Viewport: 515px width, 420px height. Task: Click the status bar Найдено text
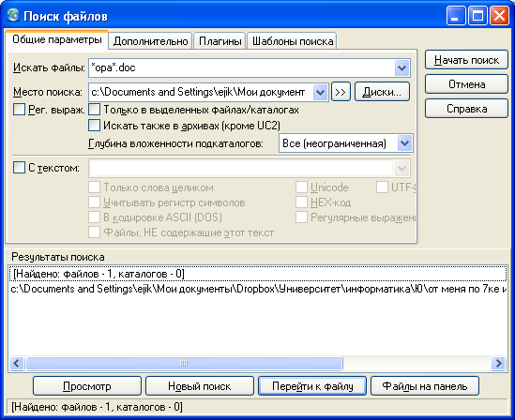click(97, 407)
